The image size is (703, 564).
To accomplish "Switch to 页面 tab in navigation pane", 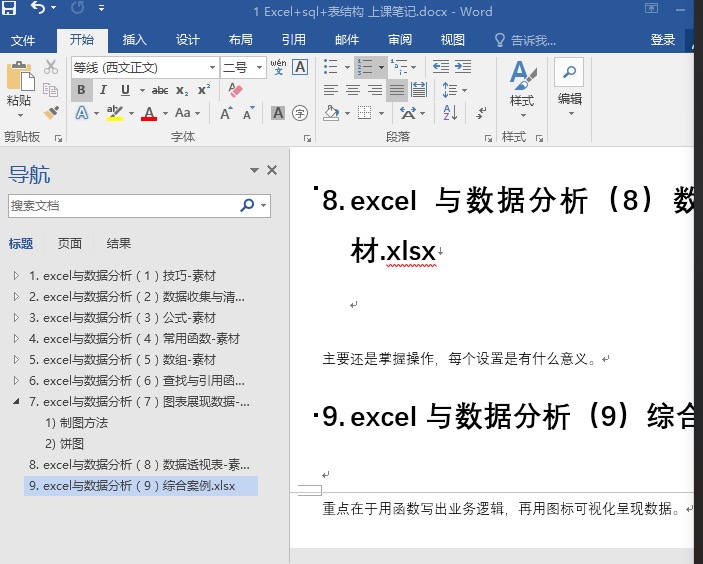I will click(x=70, y=243).
